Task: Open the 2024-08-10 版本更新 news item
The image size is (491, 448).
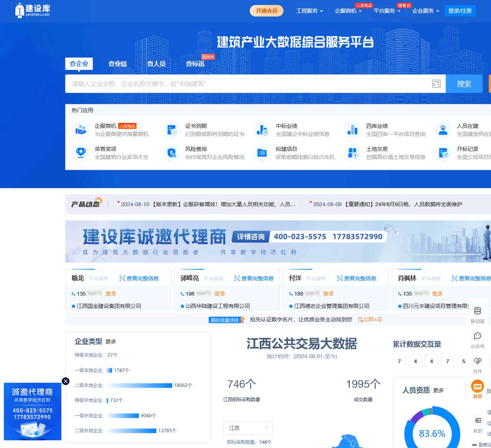Action: point(209,204)
